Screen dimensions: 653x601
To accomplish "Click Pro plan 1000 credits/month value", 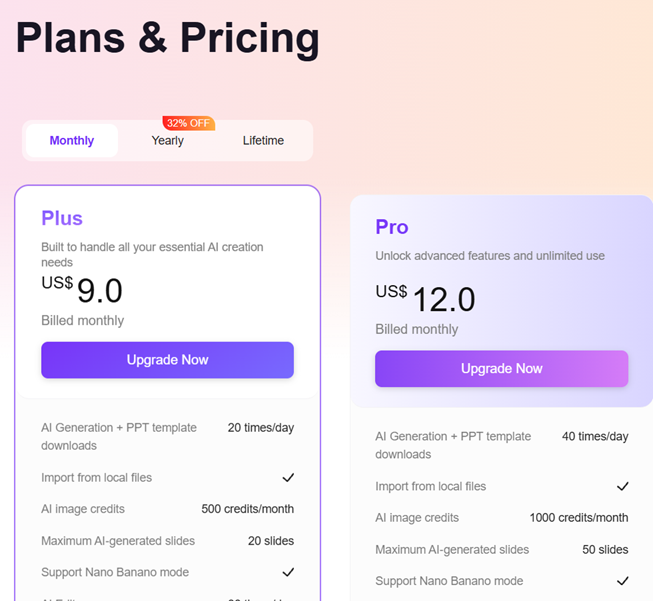I will pyautogui.click(x=579, y=518).
